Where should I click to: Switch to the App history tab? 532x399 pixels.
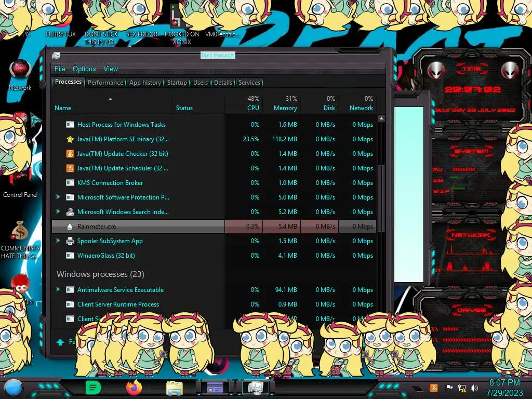click(x=145, y=83)
